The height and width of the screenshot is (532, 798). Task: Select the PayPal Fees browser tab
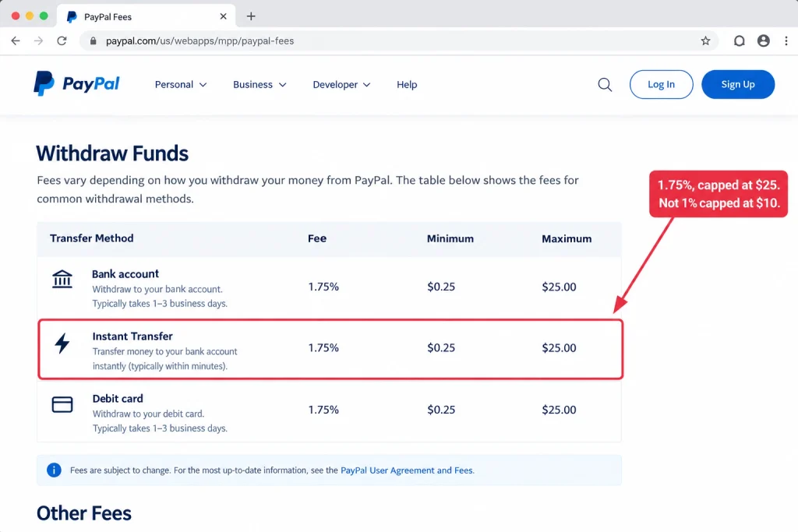tap(146, 16)
